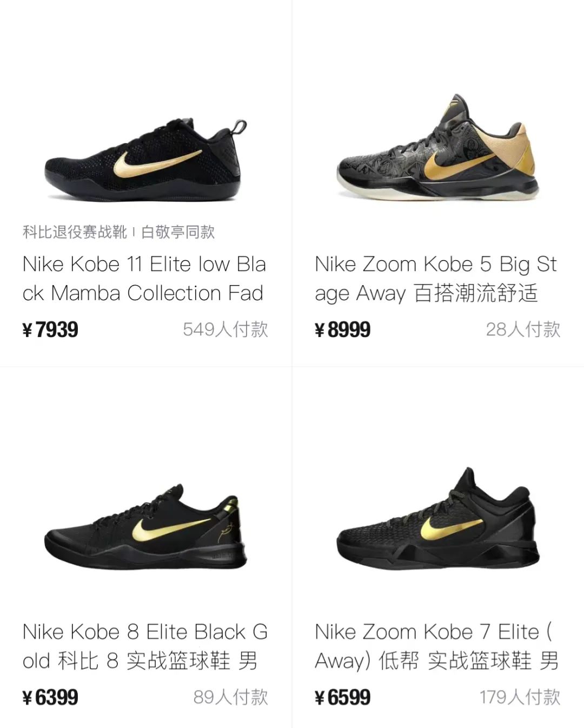584x728 pixels.
Task: Click the ¥6599 price label
Action: 343,697
